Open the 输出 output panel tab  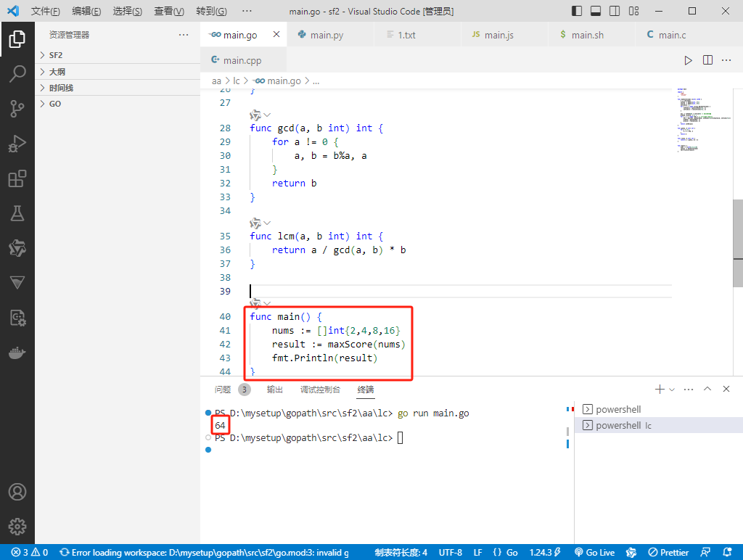pyautogui.click(x=275, y=390)
